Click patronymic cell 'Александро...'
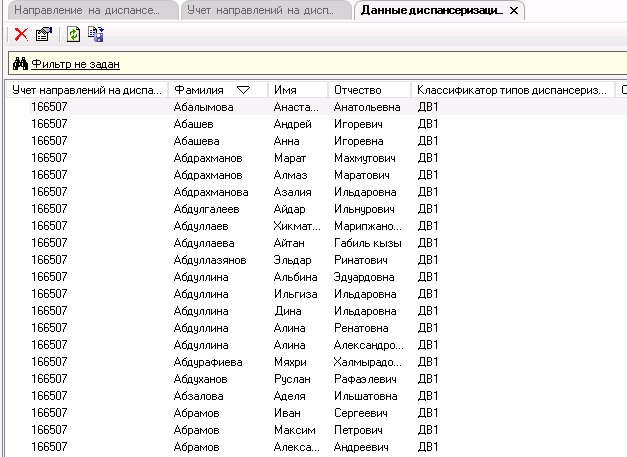Image resolution: width=627 pixels, height=457 pixels. click(x=369, y=345)
